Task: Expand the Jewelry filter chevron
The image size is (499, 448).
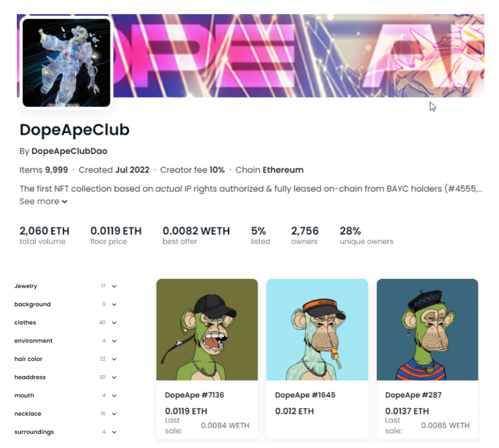Action: 114,286
